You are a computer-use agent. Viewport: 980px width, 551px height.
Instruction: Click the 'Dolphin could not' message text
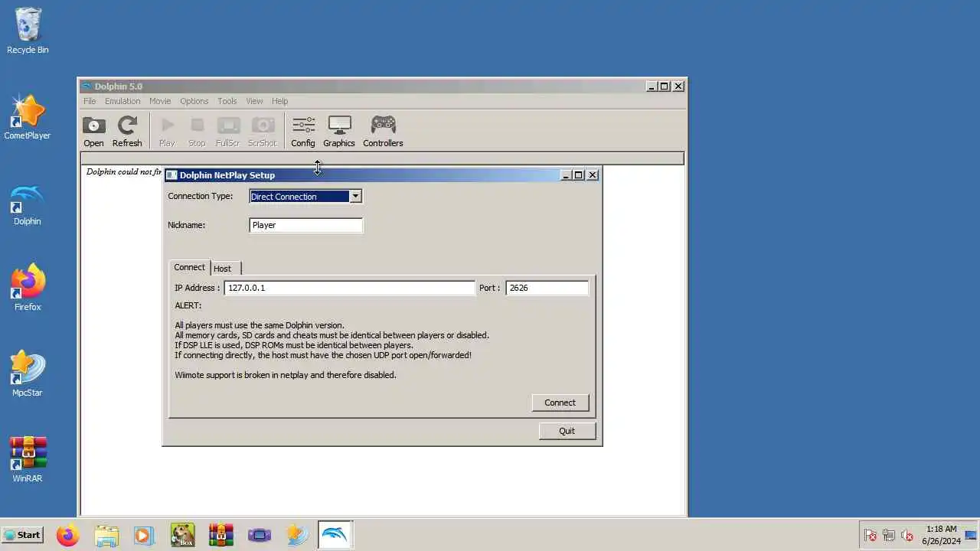point(124,171)
